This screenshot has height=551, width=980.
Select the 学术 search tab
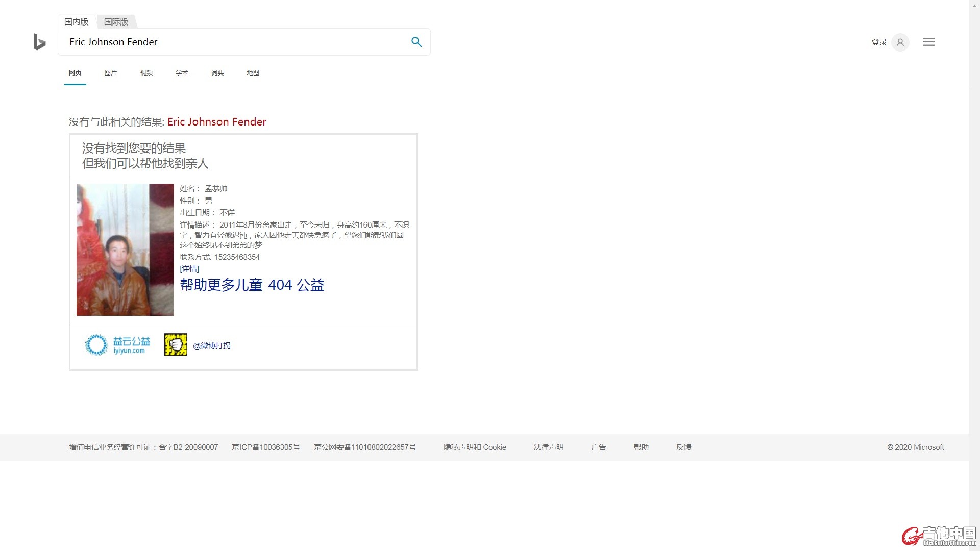(x=182, y=72)
